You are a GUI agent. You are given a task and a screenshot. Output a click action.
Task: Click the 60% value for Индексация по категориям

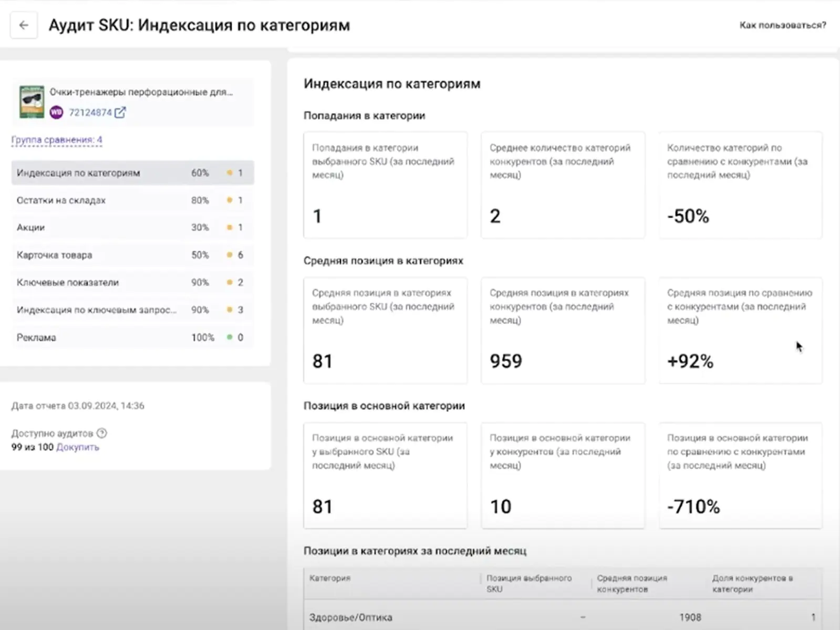200,173
